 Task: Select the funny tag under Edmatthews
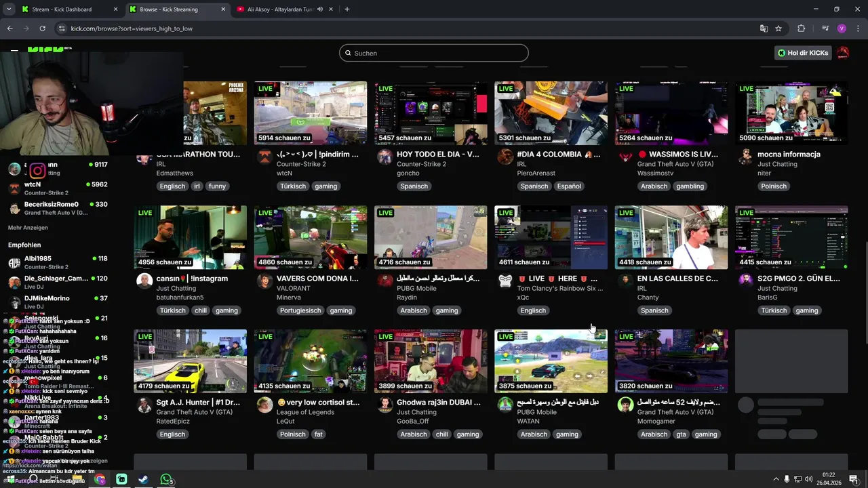click(x=217, y=186)
